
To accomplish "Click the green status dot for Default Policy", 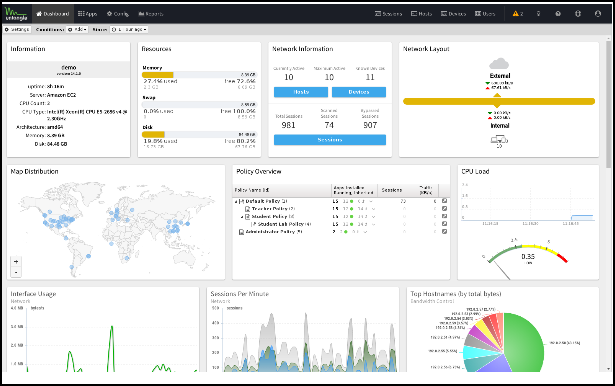I will click(352, 201).
